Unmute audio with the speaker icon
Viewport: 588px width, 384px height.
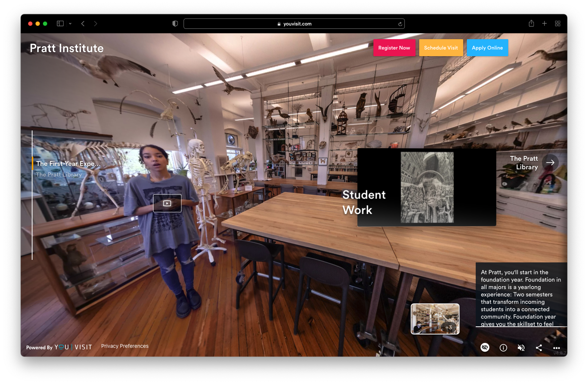[x=521, y=348]
